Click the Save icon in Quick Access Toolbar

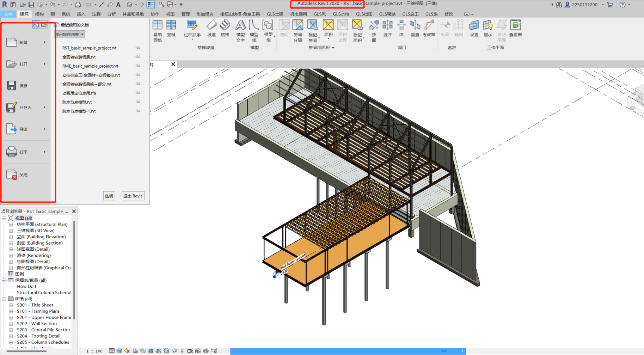point(31,4)
